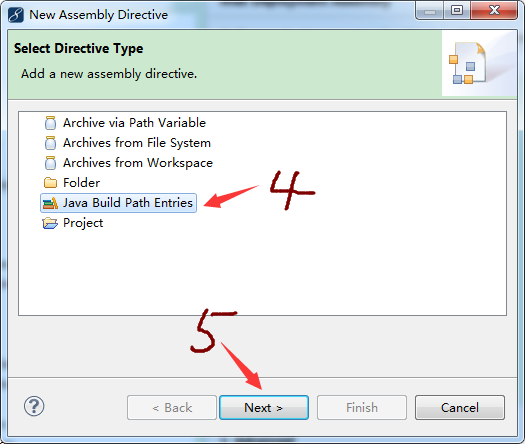Select the Project directive type
525x444 pixels.
pyautogui.click(x=83, y=223)
